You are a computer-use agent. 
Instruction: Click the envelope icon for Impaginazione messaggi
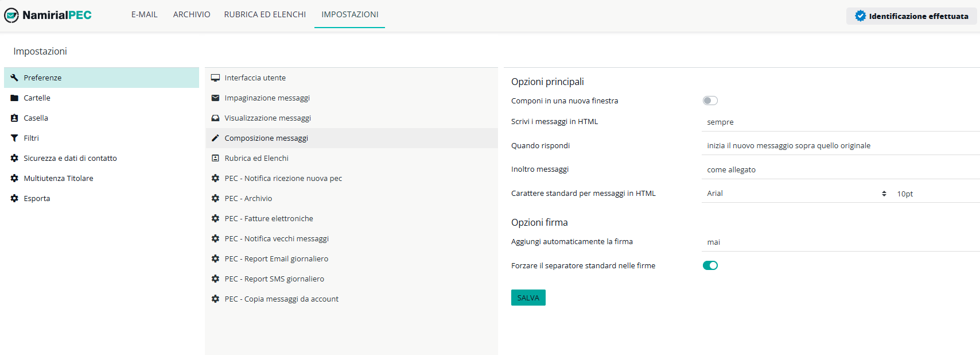pyautogui.click(x=215, y=98)
